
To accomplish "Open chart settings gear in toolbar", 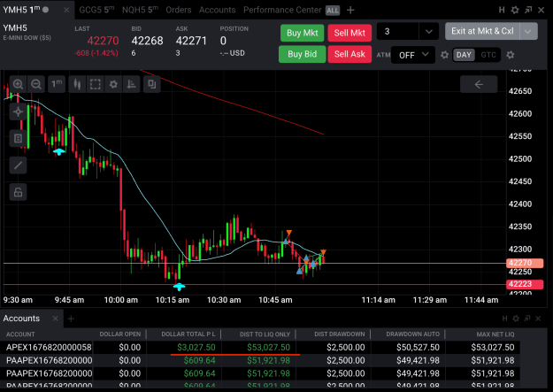I will click(113, 84).
